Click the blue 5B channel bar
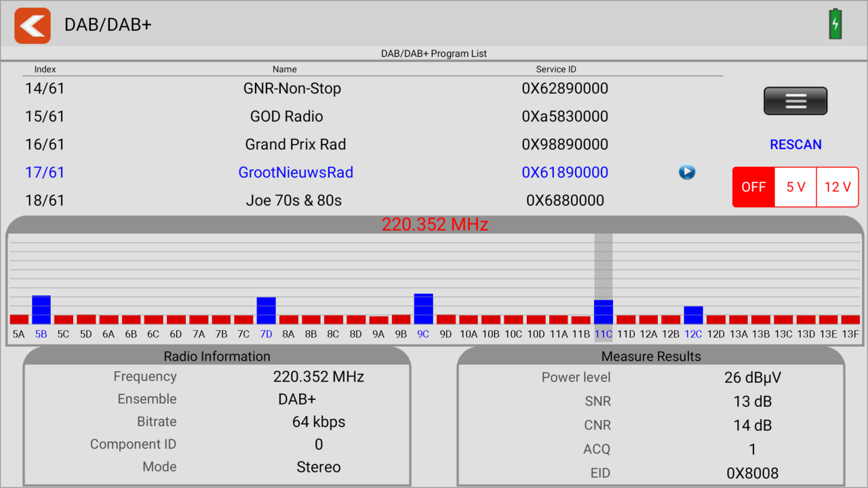Screen dimensions: 868x488 point(41,310)
